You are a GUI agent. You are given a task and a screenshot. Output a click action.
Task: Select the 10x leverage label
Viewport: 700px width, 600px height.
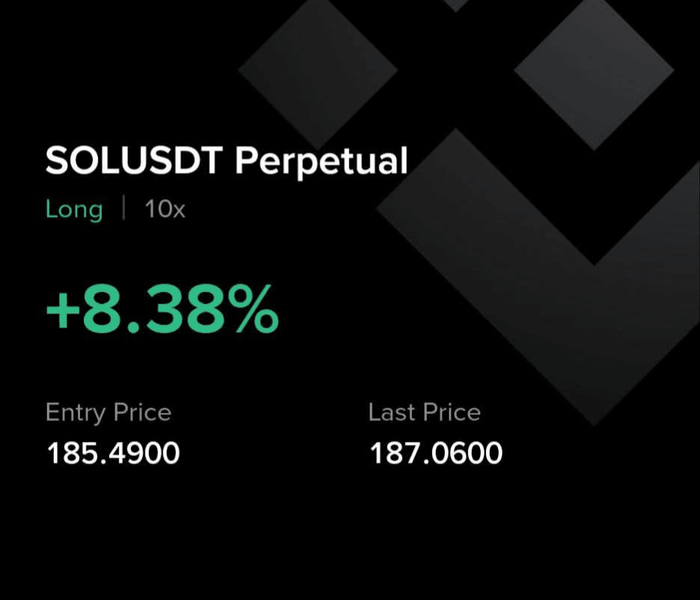pyautogui.click(x=165, y=209)
